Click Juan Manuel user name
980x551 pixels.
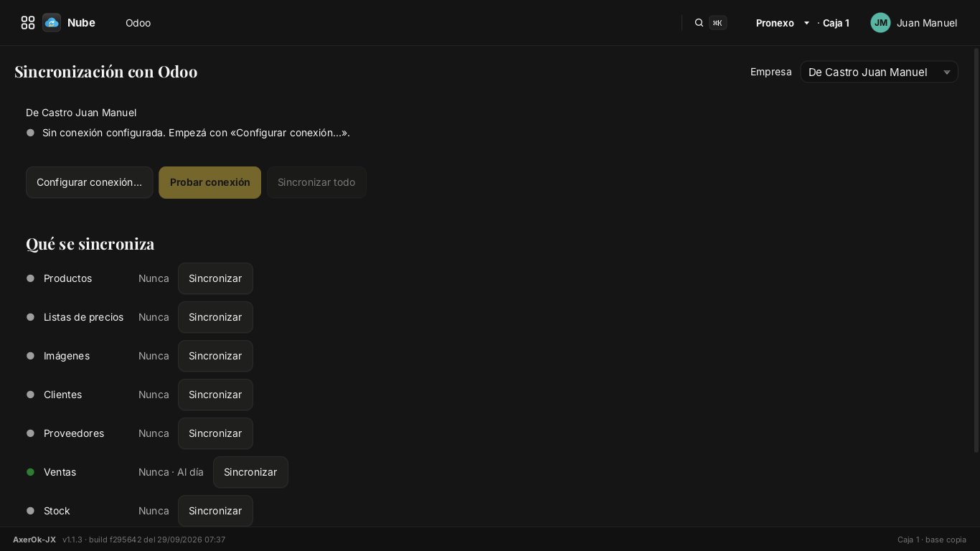(927, 23)
